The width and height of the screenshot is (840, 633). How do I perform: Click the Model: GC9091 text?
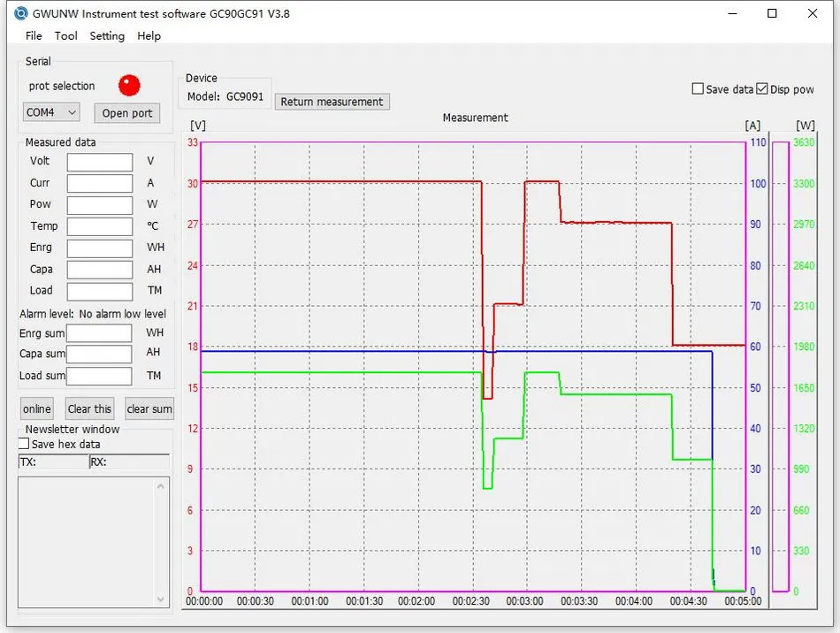tap(225, 96)
